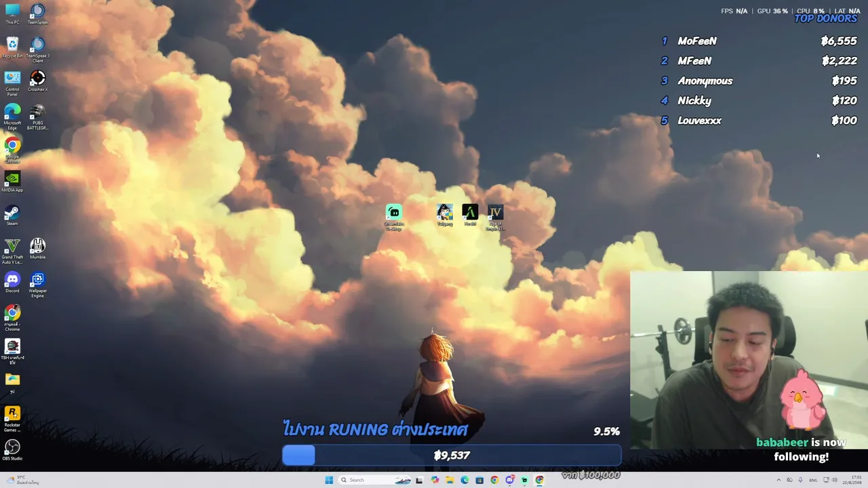Open the taskbar volume control

click(835, 480)
